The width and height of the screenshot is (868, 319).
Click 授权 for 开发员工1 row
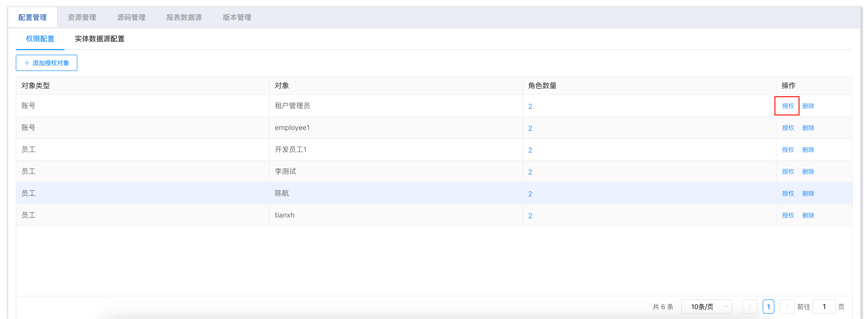pos(787,150)
